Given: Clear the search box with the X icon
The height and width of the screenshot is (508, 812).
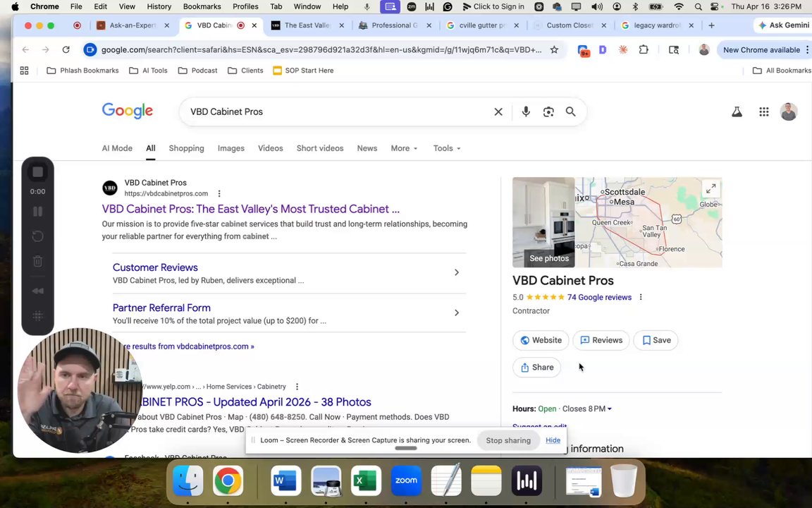Looking at the screenshot, I should click(x=498, y=111).
